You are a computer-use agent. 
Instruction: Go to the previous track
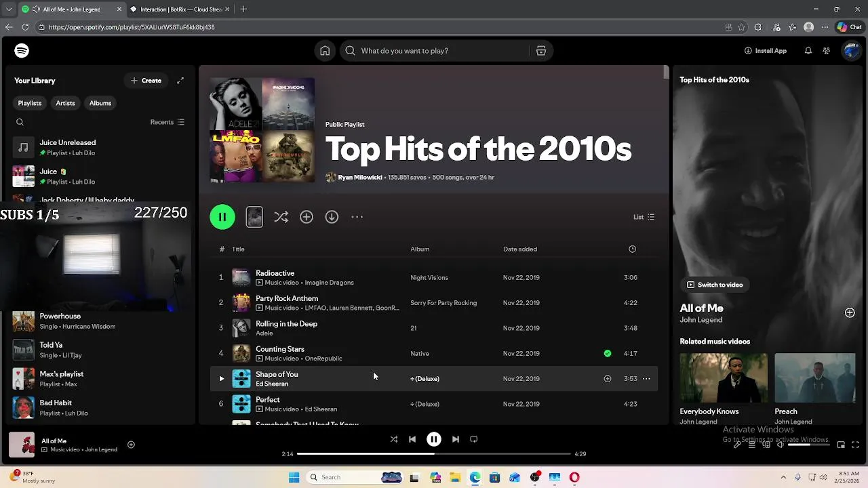click(x=412, y=439)
